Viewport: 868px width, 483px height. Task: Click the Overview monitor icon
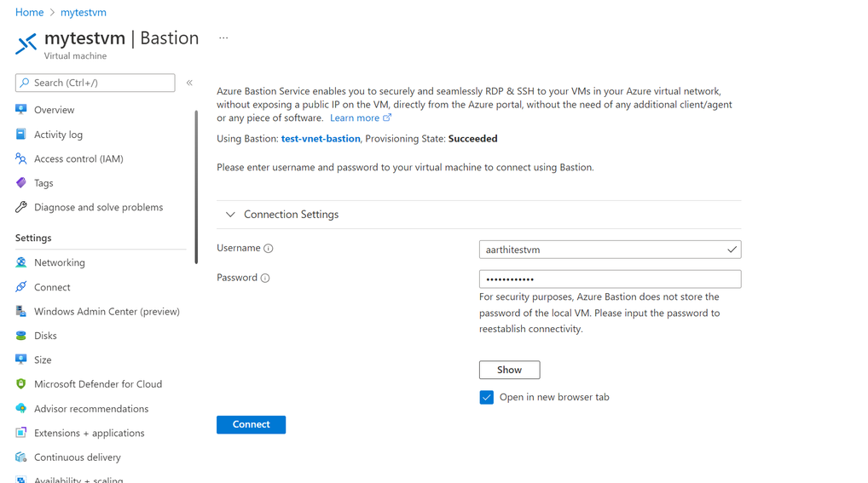pos(21,109)
